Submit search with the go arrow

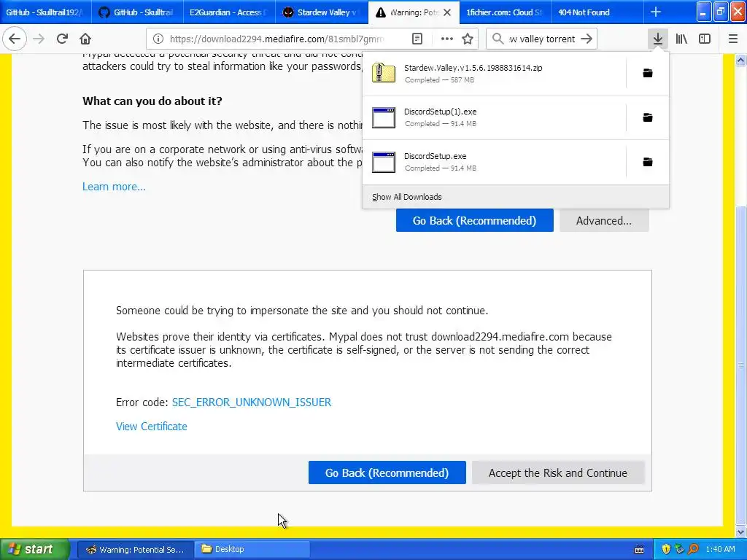click(x=587, y=39)
